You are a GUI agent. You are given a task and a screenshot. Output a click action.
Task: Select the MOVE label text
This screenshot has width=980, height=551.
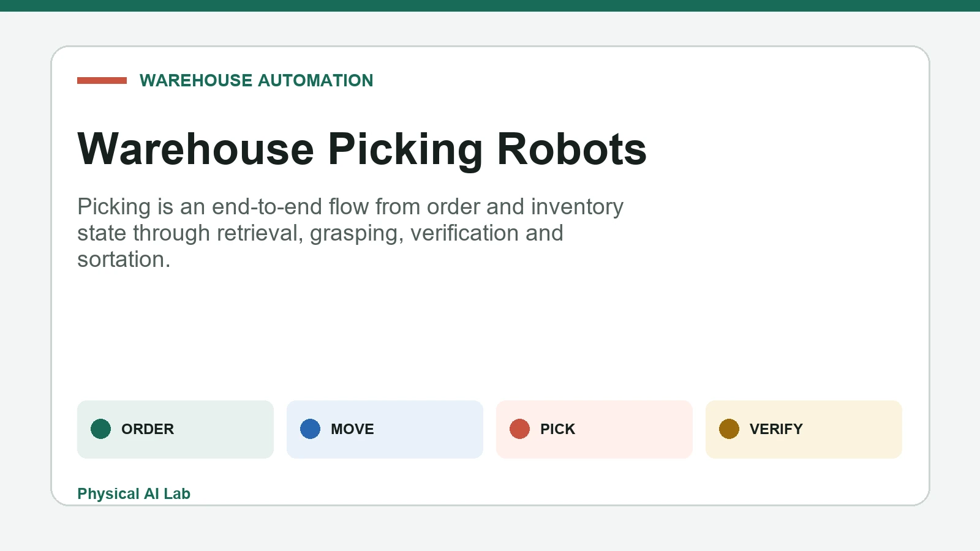click(352, 429)
